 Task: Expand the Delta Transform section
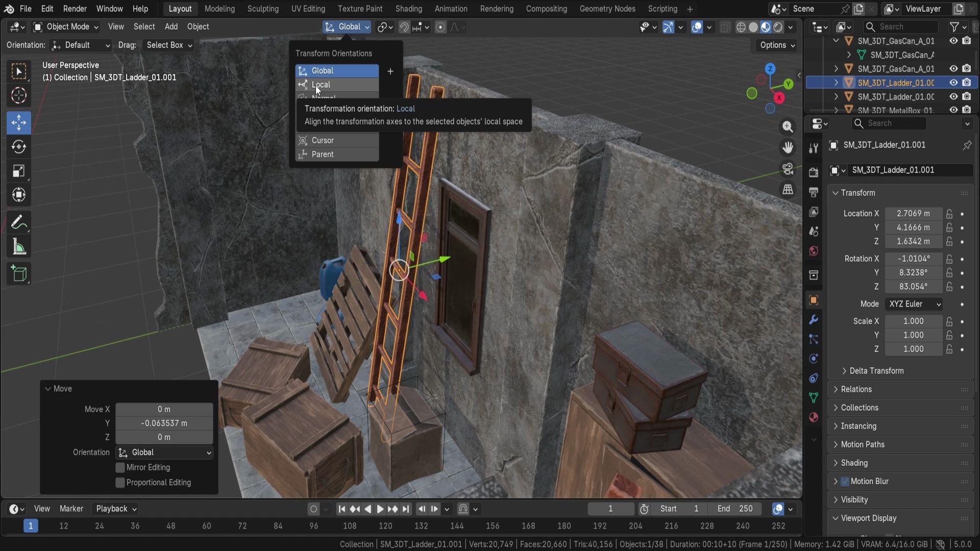(876, 371)
